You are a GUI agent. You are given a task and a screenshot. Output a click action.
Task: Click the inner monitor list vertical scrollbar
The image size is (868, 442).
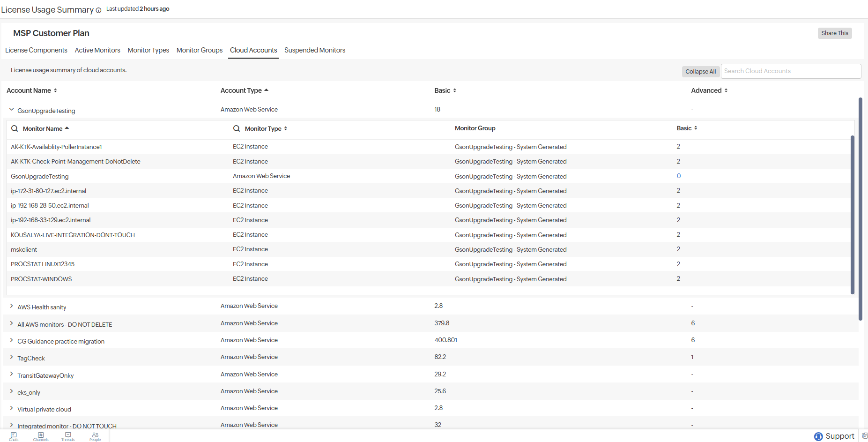[852, 215]
